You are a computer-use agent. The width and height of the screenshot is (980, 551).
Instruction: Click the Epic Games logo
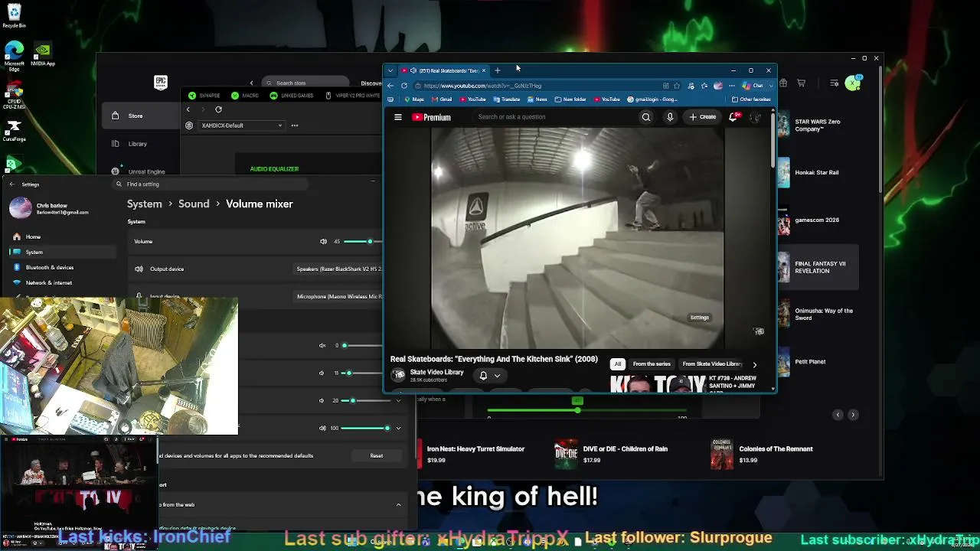click(161, 83)
